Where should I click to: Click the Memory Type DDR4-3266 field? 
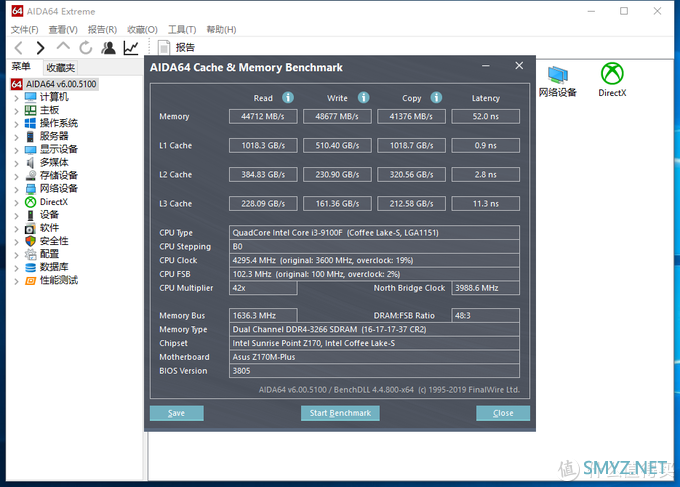pyautogui.click(x=374, y=329)
